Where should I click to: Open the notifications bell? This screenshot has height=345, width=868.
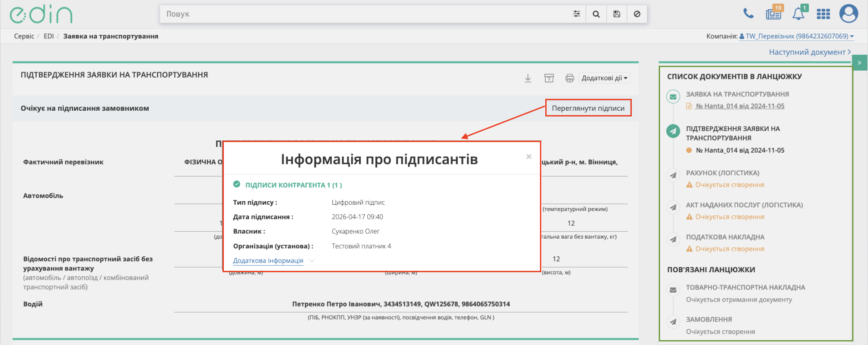pos(798,14)
